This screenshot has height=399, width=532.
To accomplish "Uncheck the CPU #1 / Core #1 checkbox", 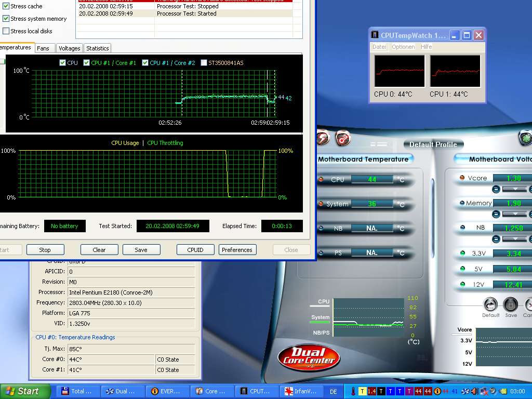I will pos(87,63).
